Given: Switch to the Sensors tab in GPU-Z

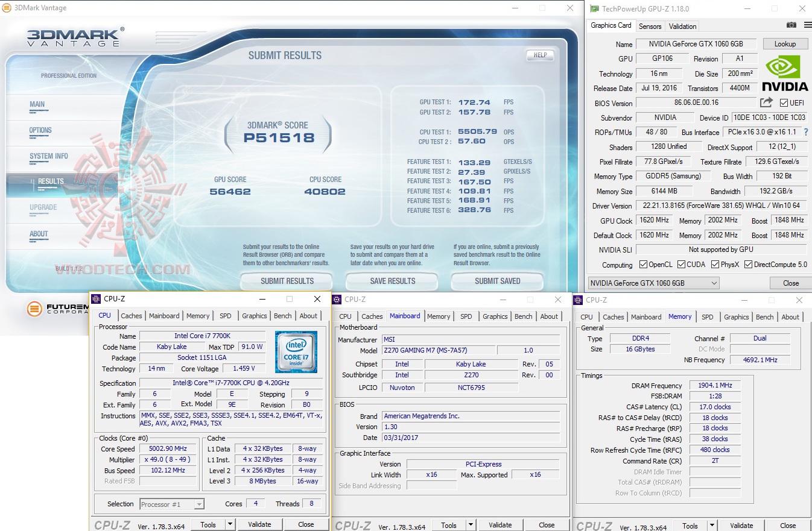Looking at the screenshot, I should [650, 26].
